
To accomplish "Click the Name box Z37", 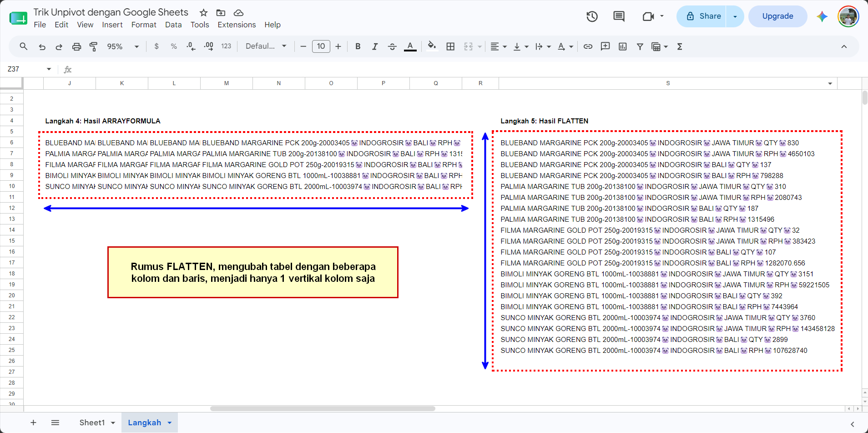I will tap(29, 69).
